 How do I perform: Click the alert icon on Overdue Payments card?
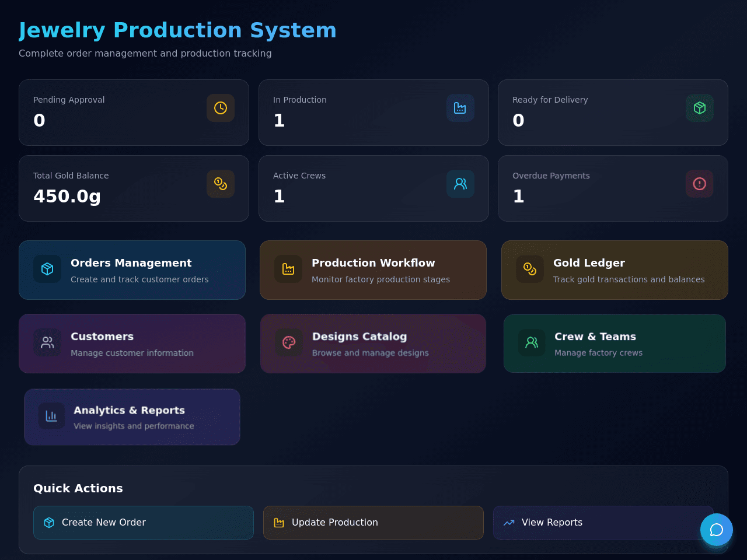[x=700, y=184]
